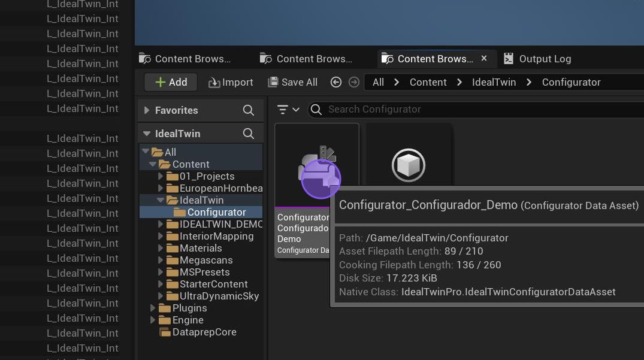This screenshot has width=644, height=360.
Task: Select the StarterContent folder label
Action: [214, 284]
